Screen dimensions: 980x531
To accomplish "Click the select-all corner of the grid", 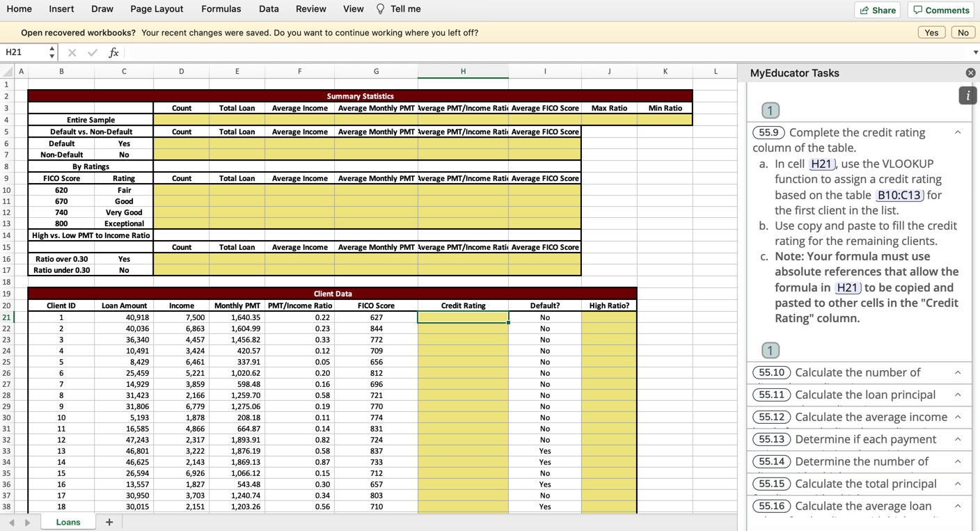I will pos(7,72).
